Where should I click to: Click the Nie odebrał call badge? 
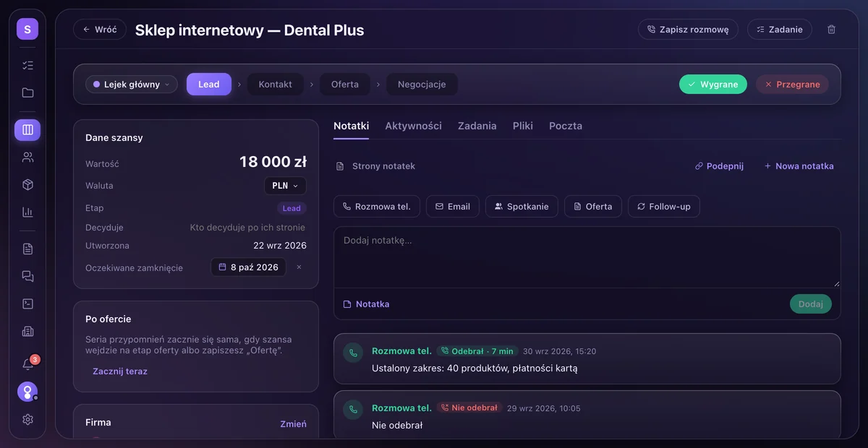click(469, 408)
